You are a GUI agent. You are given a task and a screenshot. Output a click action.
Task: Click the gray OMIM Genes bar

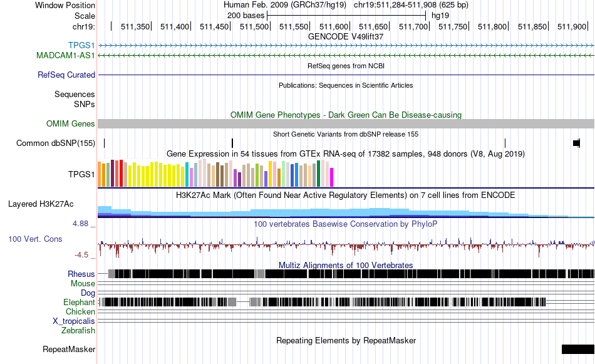pyautogui.click(x=346, y=124)
